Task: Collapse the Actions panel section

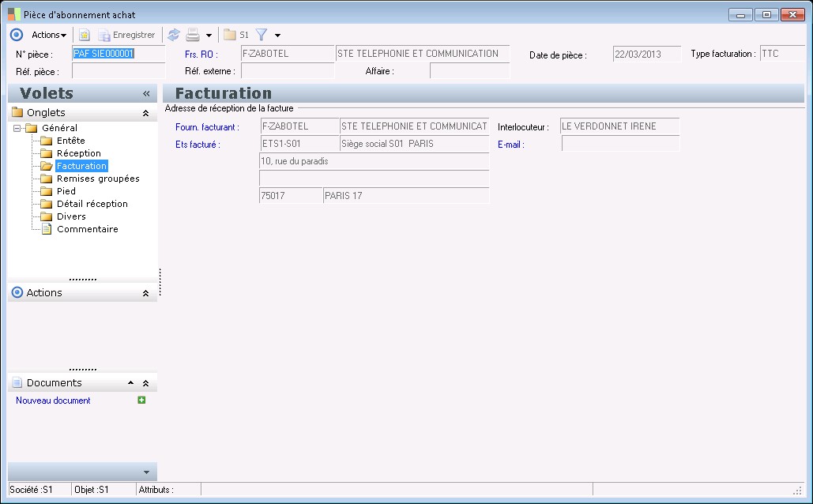Action: coord(145,293)
